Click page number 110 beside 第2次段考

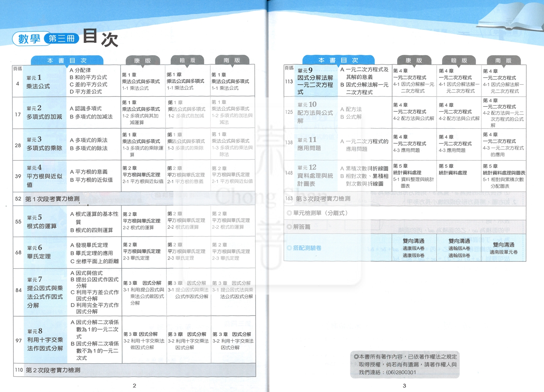point(19,370)
